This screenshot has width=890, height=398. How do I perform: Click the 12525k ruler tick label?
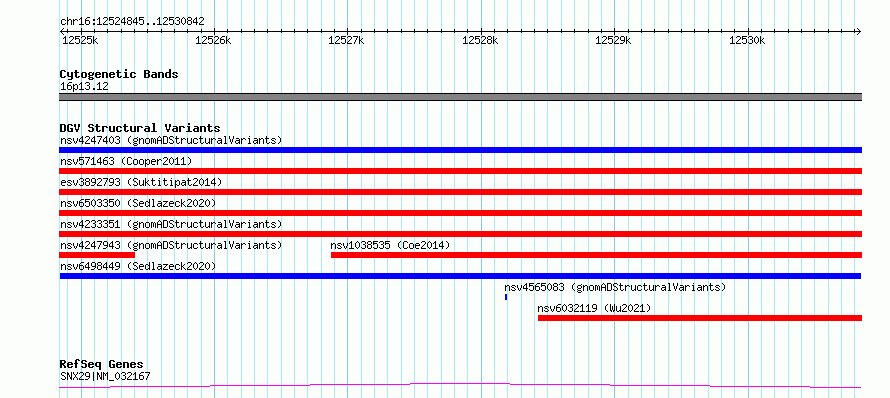coord(80,40)
